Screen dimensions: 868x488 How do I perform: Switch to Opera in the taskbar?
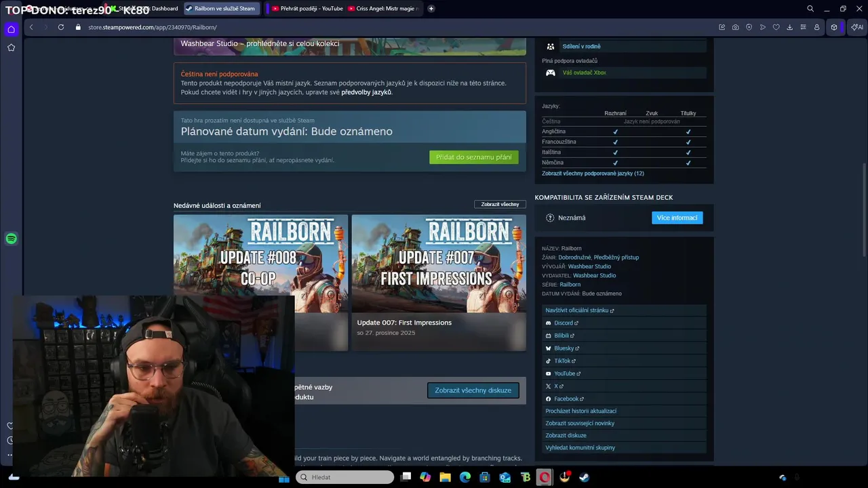(x=545, y=477)
